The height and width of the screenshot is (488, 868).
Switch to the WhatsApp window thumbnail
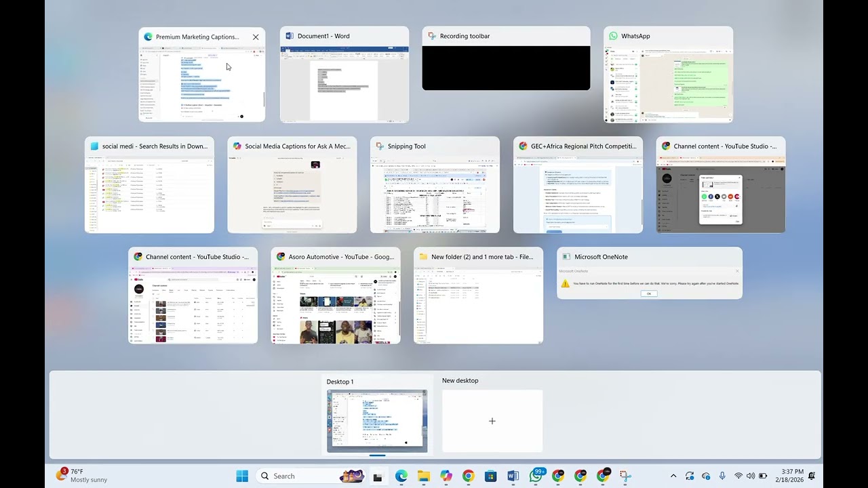tap(668, 75)
